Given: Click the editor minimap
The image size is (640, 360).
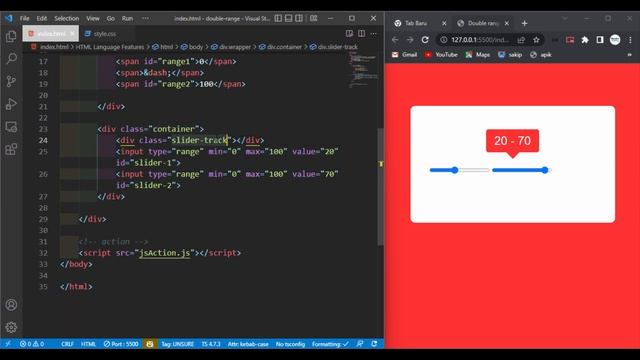Looking at the screenshot, I should (x=363, y=70).
